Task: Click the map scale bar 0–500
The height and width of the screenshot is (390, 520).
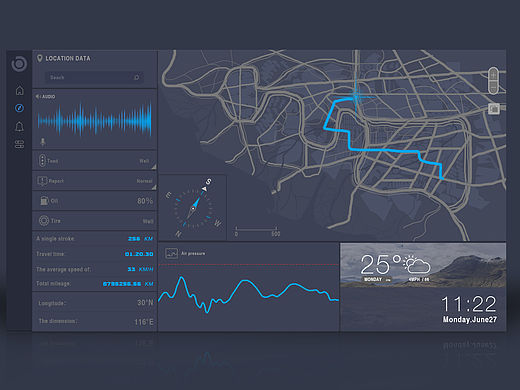Action: point(256,231)
